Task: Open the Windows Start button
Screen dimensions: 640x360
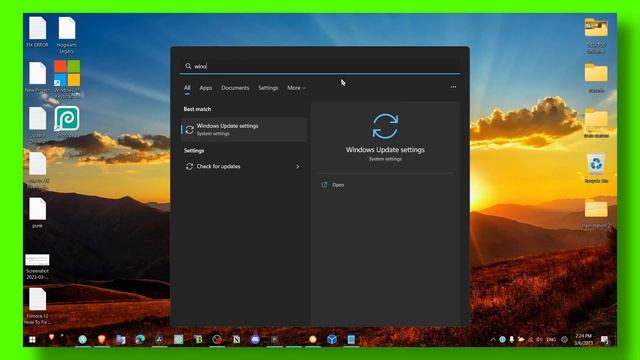Action: [32, 340]
